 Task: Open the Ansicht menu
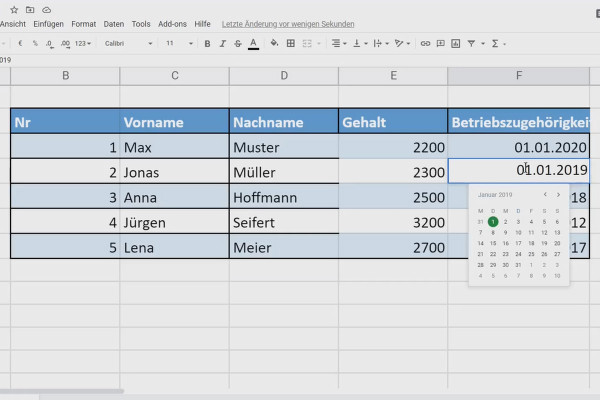(13, 24)
